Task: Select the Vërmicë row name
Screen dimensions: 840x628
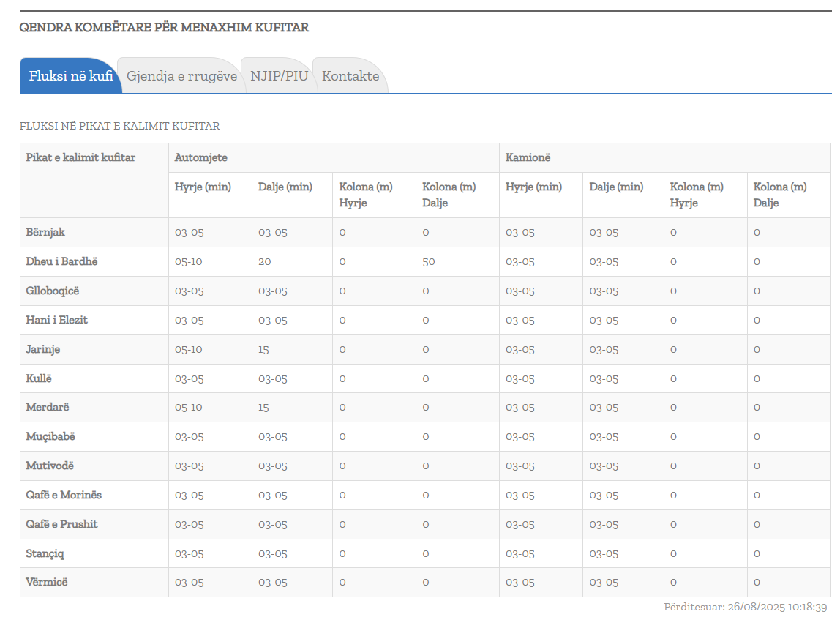Action: (47, 582)
